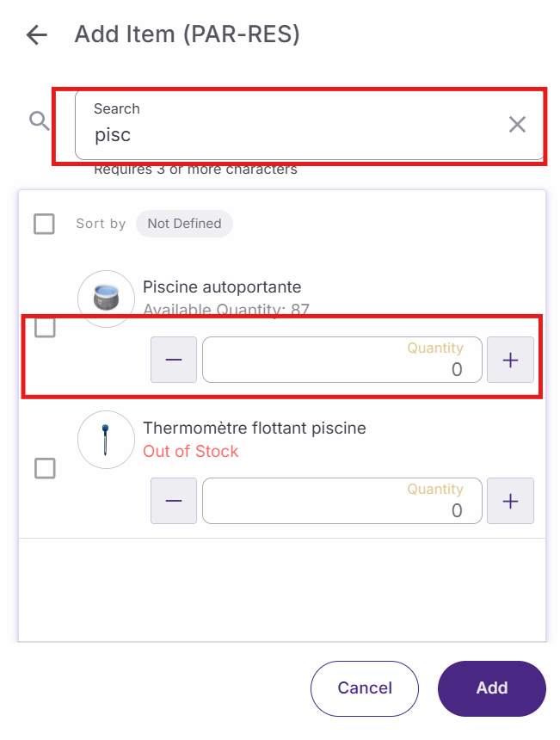Select the Piscine autoportante item name
This screenshot has height=740, width=560.
click(x=222, y=287)
